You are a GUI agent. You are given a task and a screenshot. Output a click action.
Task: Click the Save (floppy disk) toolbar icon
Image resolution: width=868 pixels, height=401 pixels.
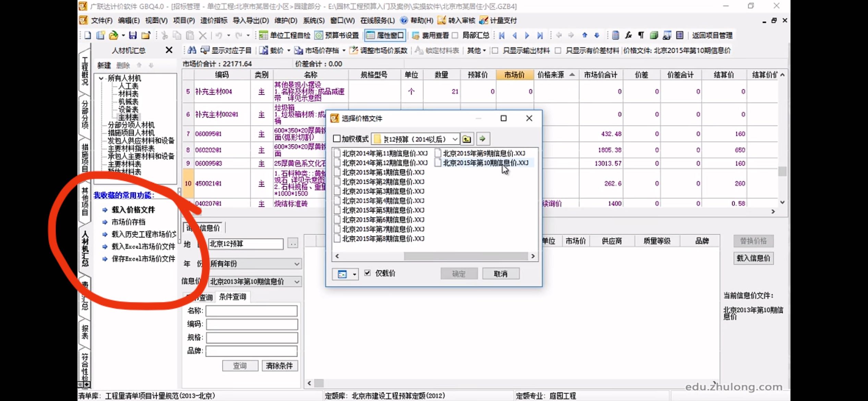(x=133, y=35)
